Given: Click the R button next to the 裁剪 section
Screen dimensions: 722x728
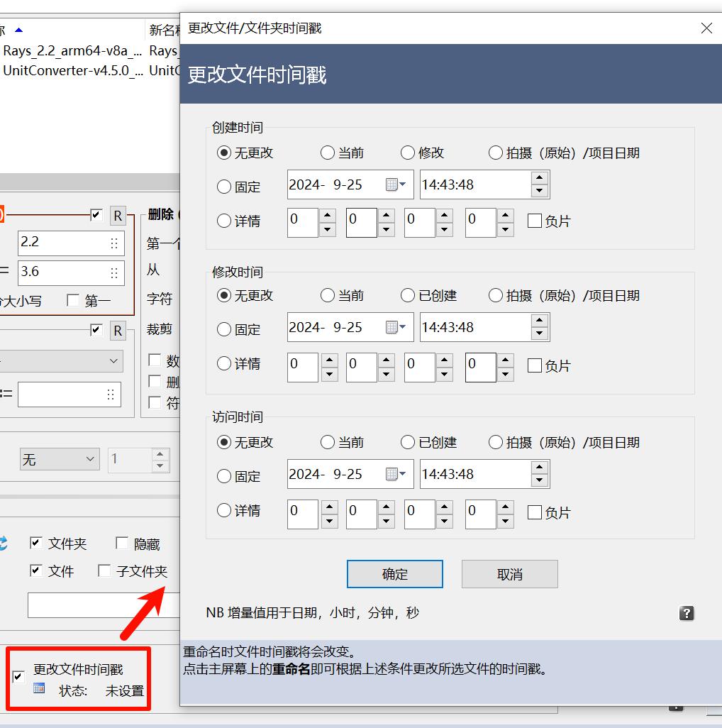Looking at the screenshot, I should click(117, 330).
